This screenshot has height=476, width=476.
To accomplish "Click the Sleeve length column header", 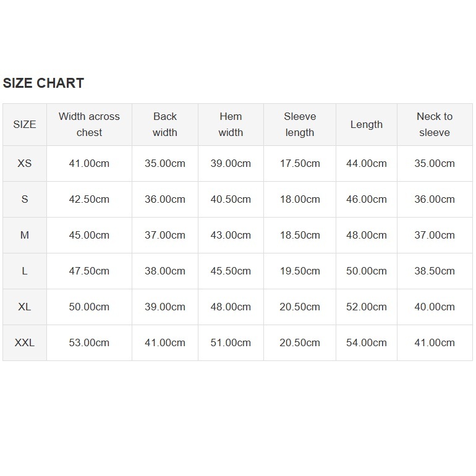I will 300,124.
